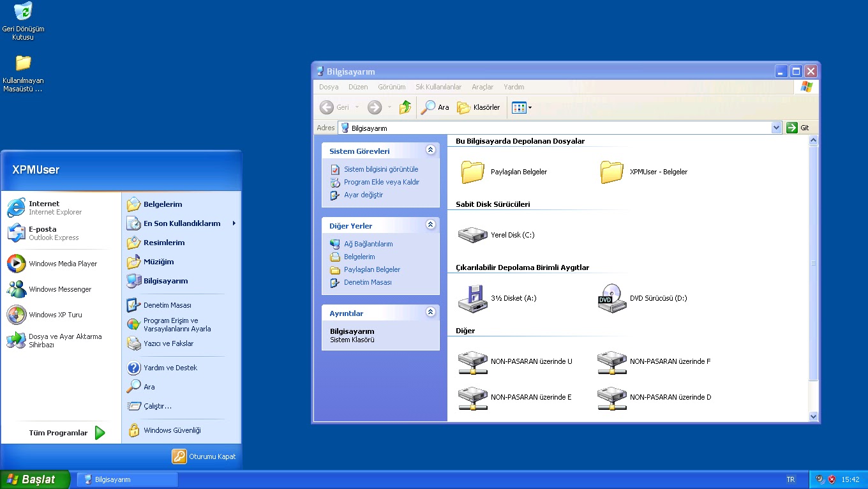Open Yazıcı ve Fakslar icon
The image size is (868, 489).
(133, 343)
